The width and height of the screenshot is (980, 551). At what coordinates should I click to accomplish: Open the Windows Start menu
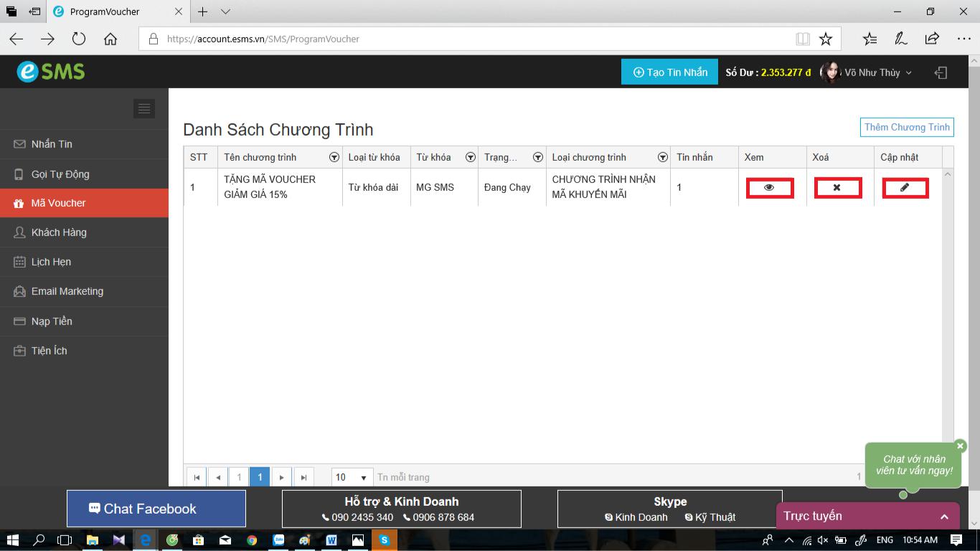point(12,540)
